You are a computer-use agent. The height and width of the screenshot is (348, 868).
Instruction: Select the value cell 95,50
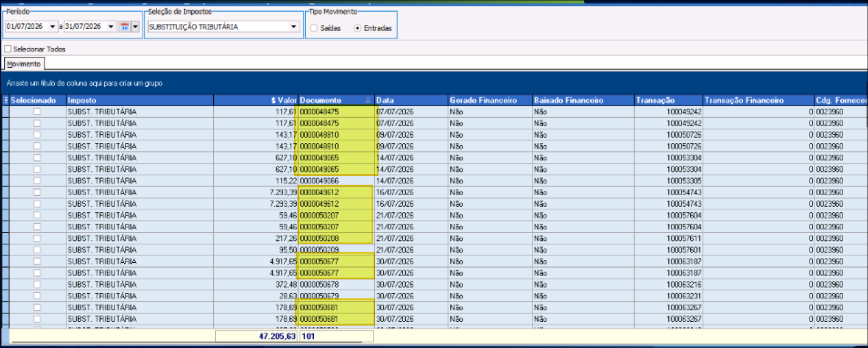tap(256, 250)
